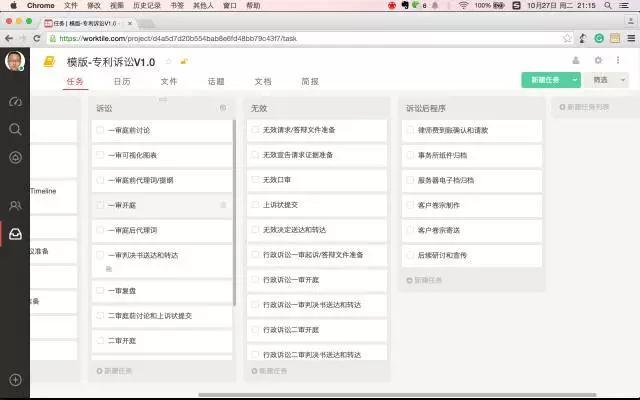
Task: Click vertical scrollbar in the 诉讼 list
Action: pyautogui.click(x=234, y=212)
